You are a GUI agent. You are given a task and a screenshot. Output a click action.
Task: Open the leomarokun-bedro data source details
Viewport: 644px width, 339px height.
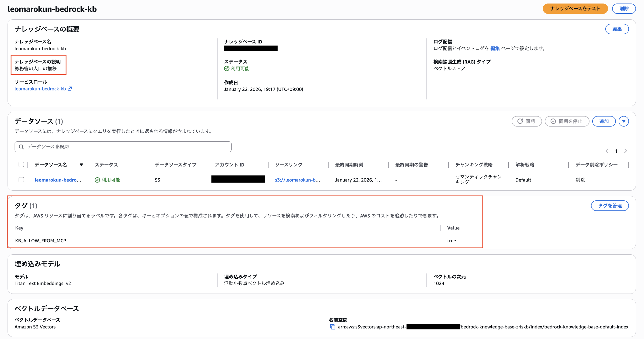(x=58, y=180)
